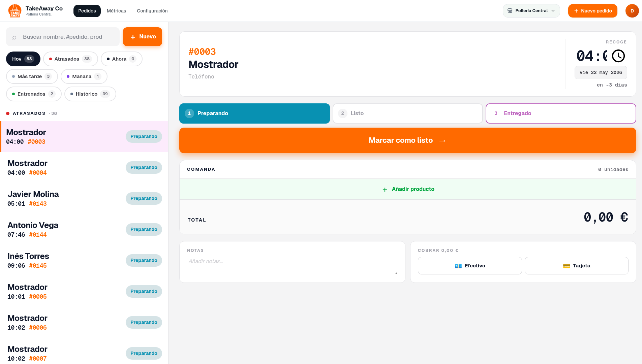The image size is (642, 364).
Task: Select order #0003 Mostrador
Action: pyautogui.click(x=84, y=136)
